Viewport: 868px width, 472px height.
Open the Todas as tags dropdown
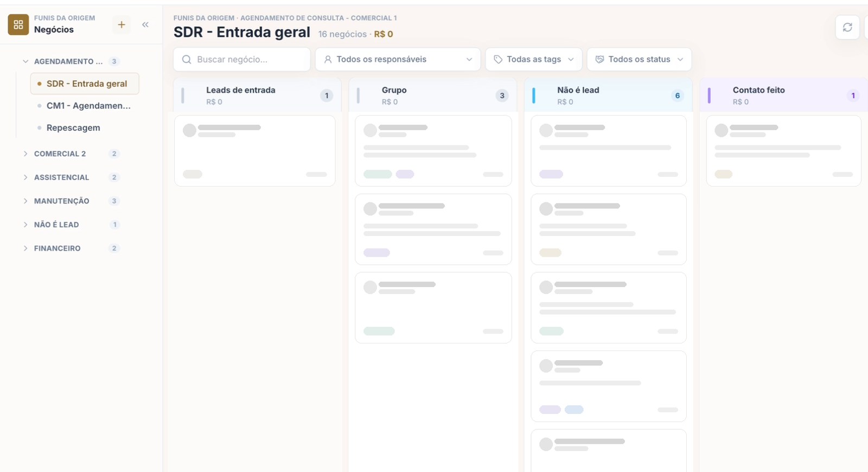534,60
